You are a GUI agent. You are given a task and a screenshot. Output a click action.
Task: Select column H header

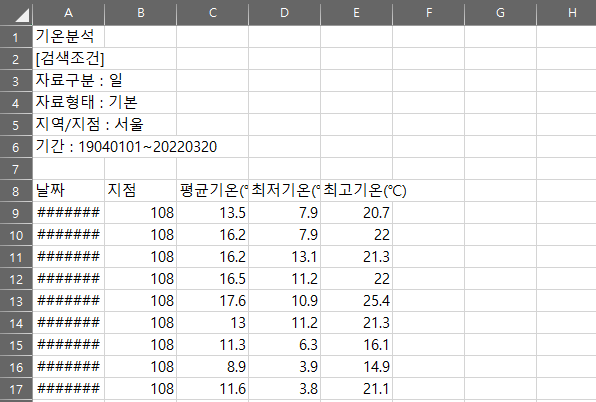[x=566, y=13]
